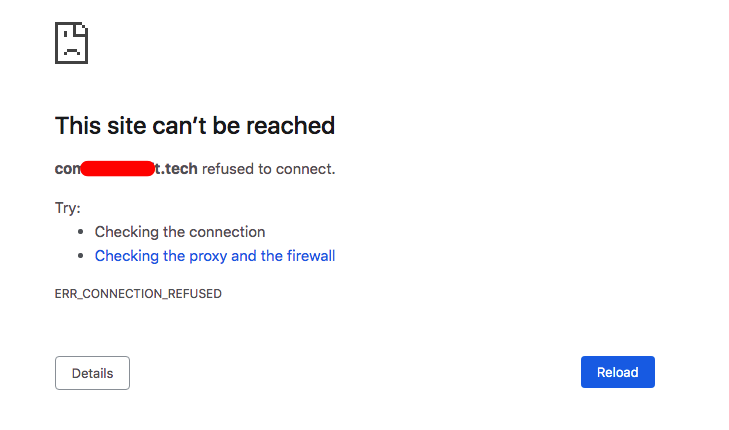This screenshot has width=729, height=430.
Task: Click the "This site can't be reached" heading
Action: pos(194,126)
